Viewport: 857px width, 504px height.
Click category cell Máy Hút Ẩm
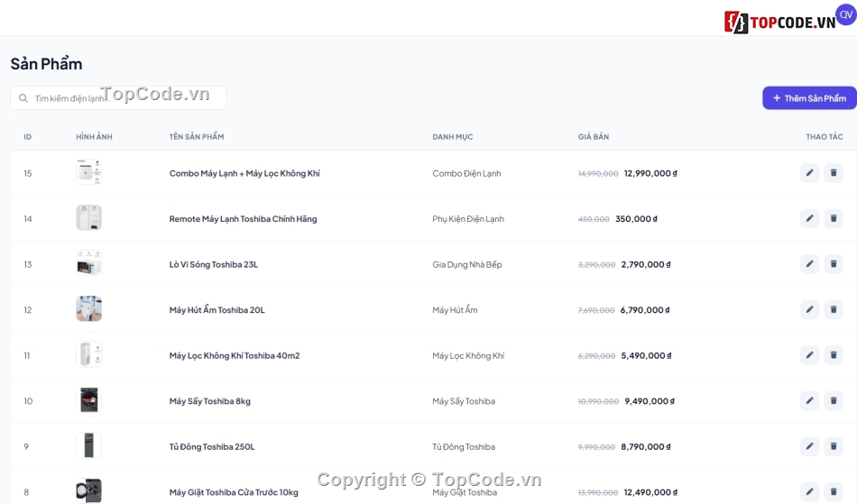coord(456,309)
